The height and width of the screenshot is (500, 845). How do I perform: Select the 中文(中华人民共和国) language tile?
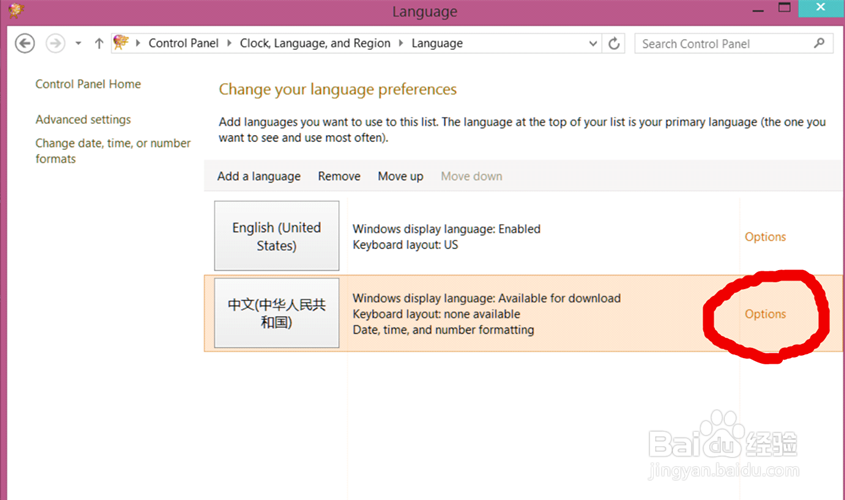tap(276, 313)
